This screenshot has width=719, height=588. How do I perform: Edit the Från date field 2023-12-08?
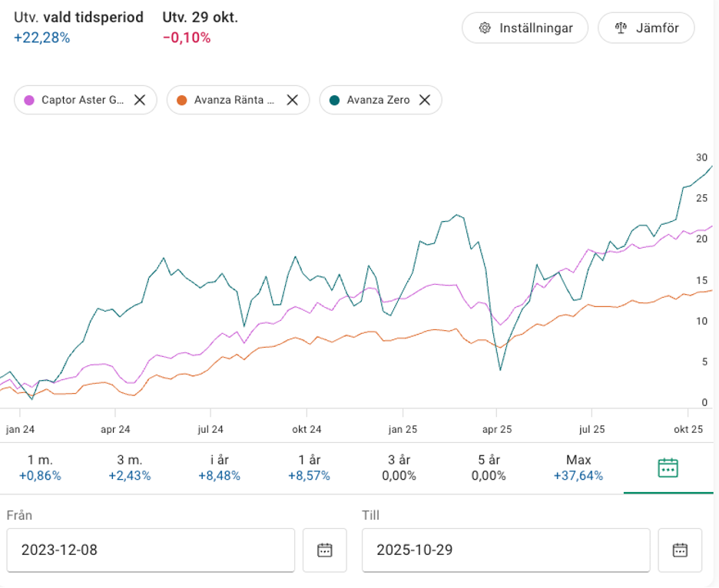pyautogui.click(x=150, y=550)
